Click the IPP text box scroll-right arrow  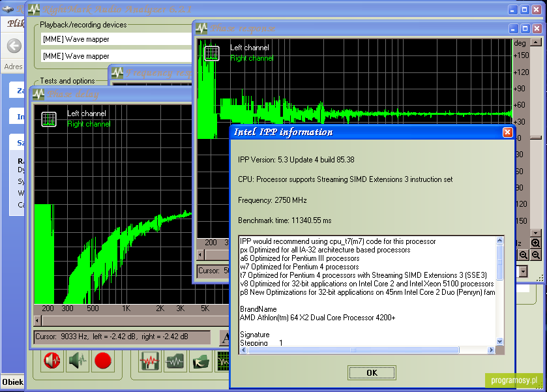[492, 350]
